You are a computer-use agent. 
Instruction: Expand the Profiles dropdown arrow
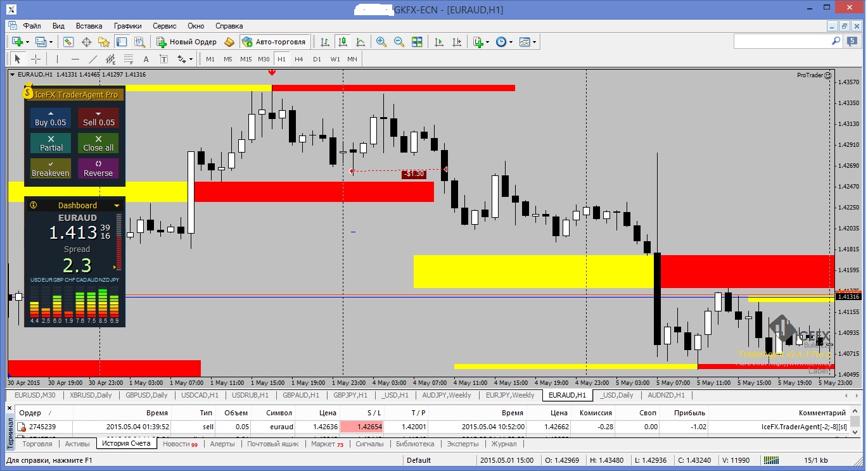51,42
